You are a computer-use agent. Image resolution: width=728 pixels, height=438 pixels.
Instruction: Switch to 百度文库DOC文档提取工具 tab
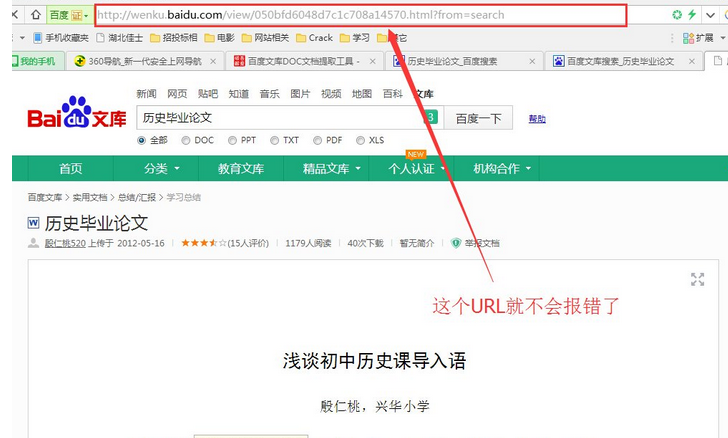(x=304, y=61)
